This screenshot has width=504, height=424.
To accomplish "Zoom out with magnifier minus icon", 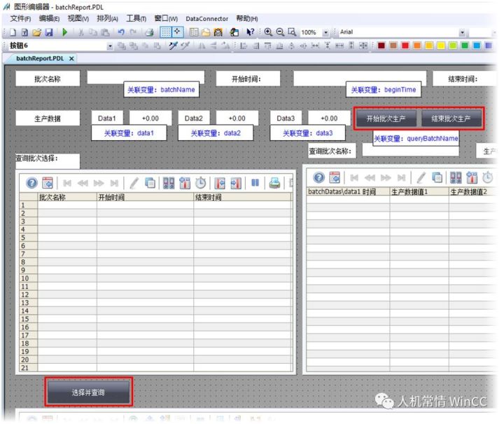I will tap(280, 32).
